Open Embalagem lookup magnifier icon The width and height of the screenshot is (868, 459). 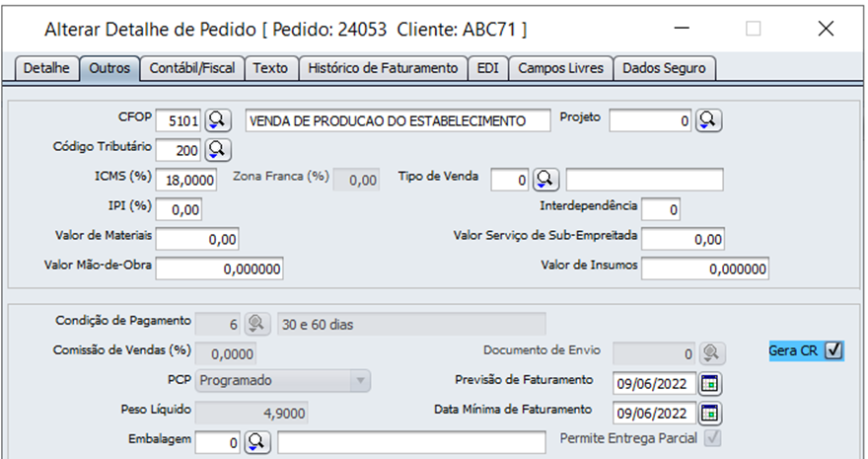click(256, 442)
